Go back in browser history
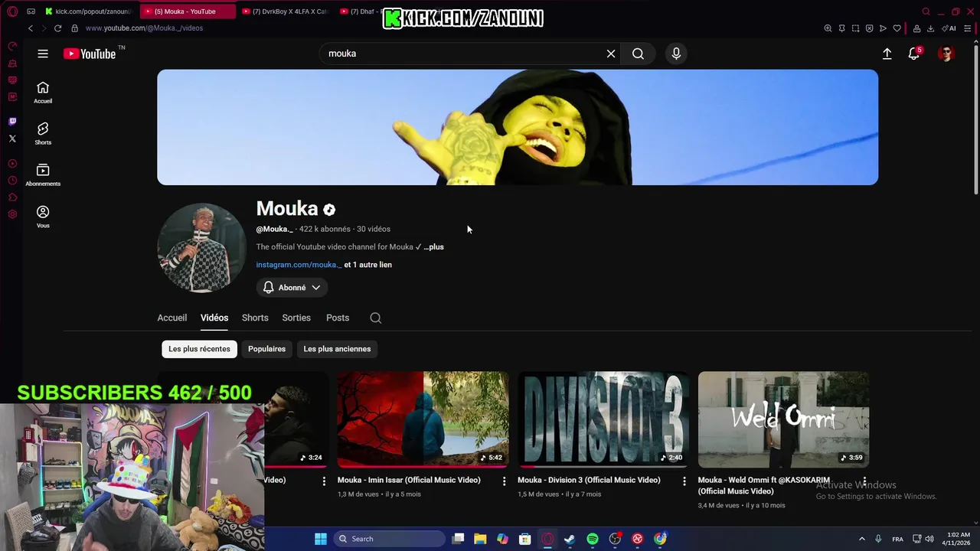 pos(31,28)
